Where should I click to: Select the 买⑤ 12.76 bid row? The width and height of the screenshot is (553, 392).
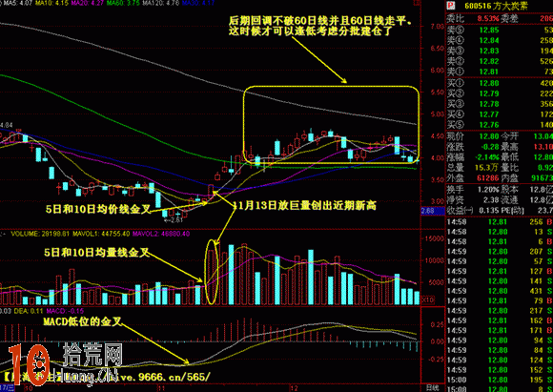pyautogui.click(x=500, y=125)
